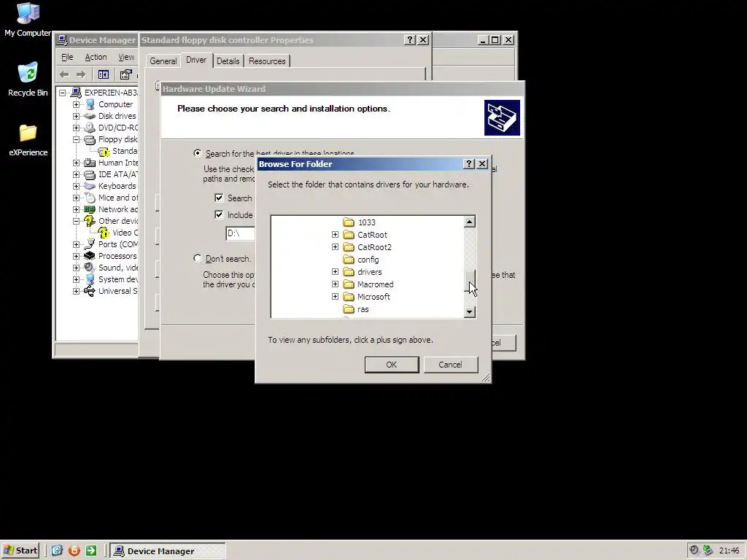Click the folder list scrollbar thumb

[x=470, y=281]
